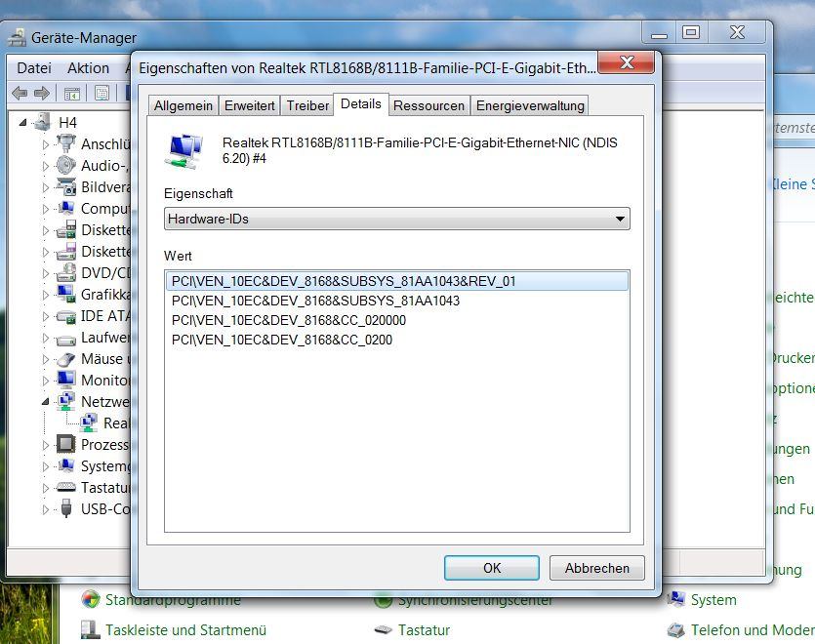Switch to the Allgemein tab
This screenshot has height=644, width=815.
[x=183, y=105]
